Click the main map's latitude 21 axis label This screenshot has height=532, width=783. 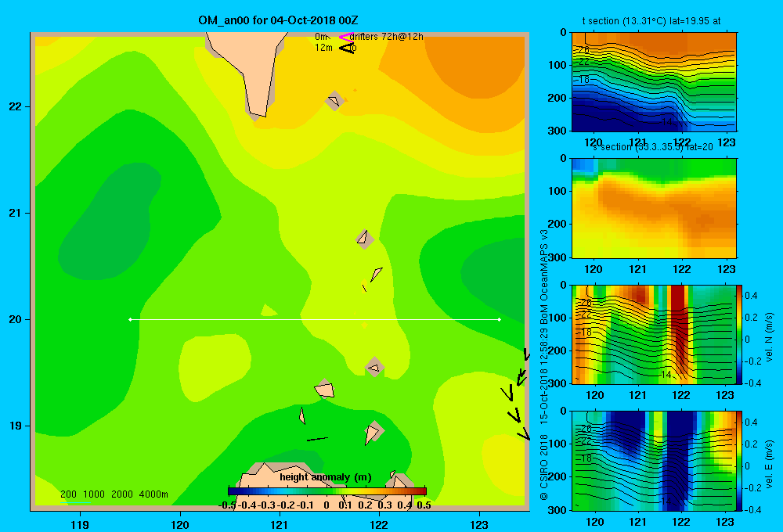[x=16, y=213]
